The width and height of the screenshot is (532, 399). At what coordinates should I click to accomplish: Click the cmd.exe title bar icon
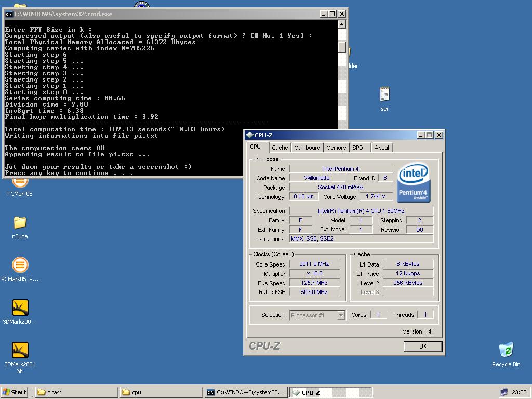click(x=9, y=14)
